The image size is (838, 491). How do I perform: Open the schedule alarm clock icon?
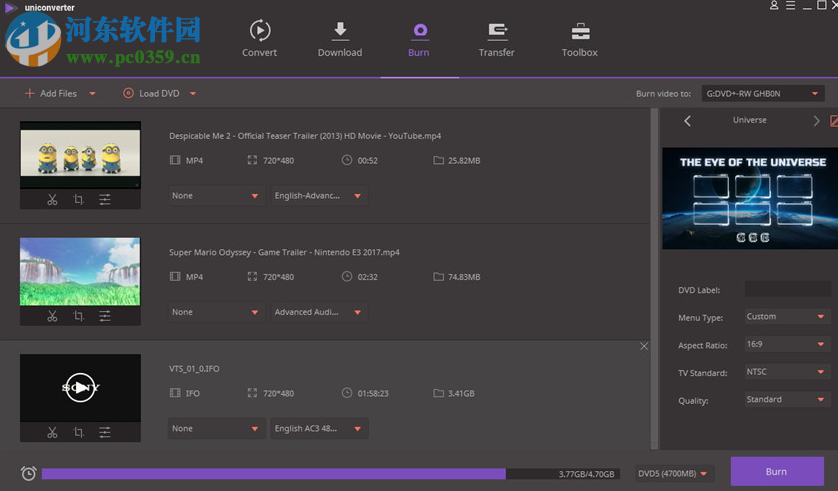tap(28, 473)
